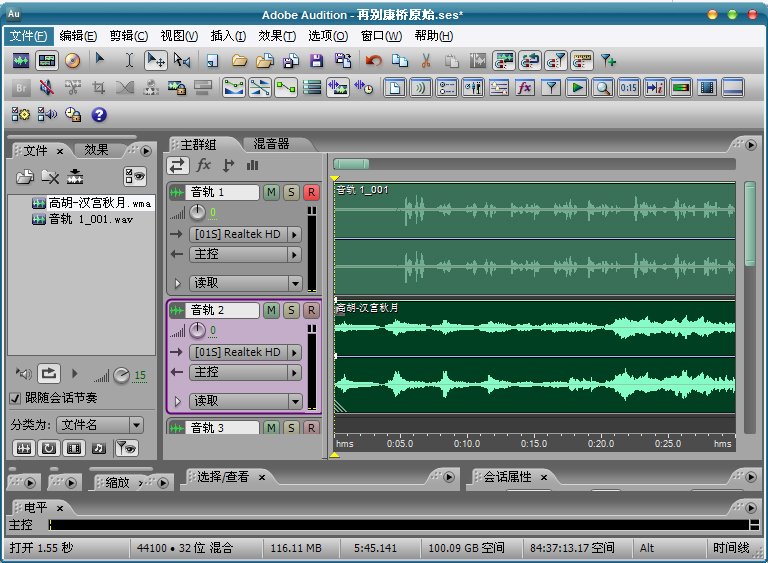Click the 音轨 2 track name field

click(x=222, y=310)
